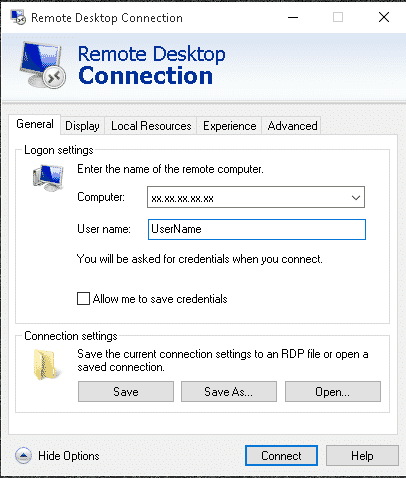The height and width of the screenshot is (478, 406).
Task: Click the Connect button
Action: coord(281,455)
